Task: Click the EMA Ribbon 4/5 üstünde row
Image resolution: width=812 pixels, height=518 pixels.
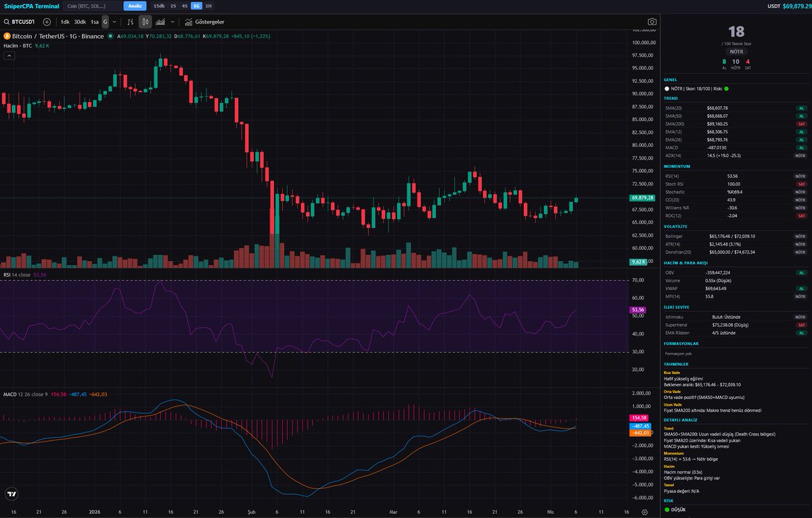Action: click(736, 333)
